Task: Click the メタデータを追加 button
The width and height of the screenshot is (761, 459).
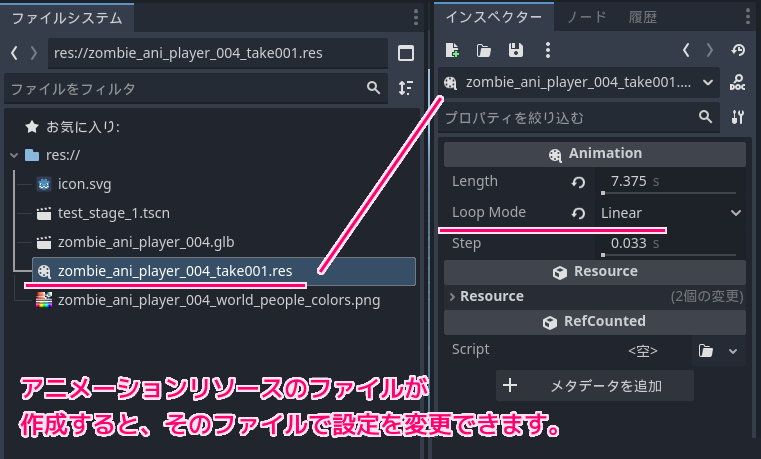Action: point(595,386)
